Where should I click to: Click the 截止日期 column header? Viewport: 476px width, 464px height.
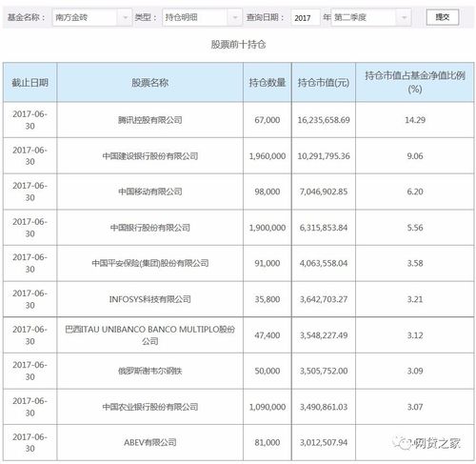[x=30, y=83]
